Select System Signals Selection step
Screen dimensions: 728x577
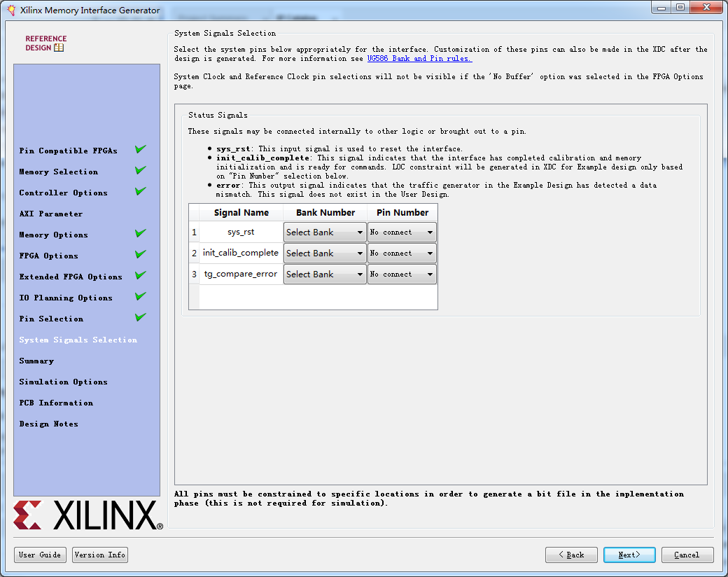tap(78, 340)
